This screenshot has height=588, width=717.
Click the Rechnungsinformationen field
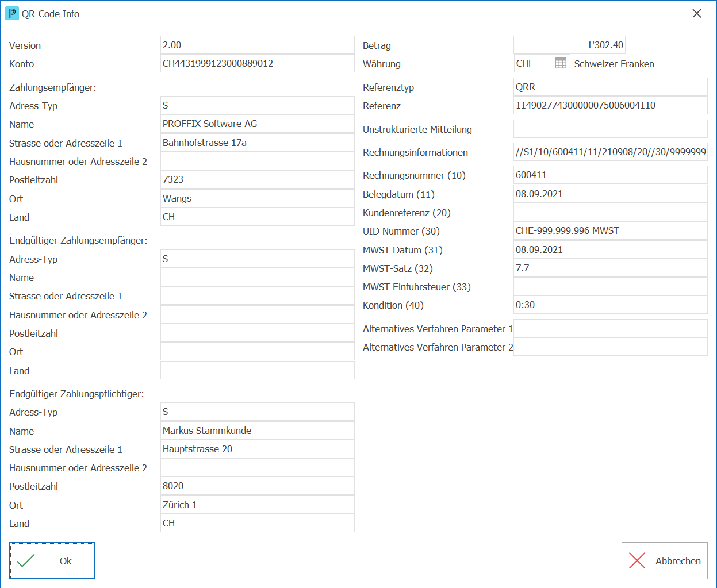pyautogui.click(x=611, y=152)
